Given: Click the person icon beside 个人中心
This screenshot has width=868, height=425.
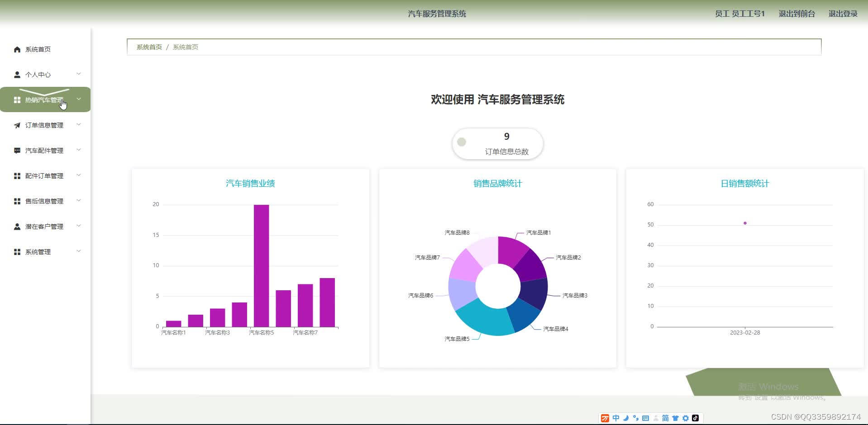Looking at the screenshot, I should pos(17,75).
